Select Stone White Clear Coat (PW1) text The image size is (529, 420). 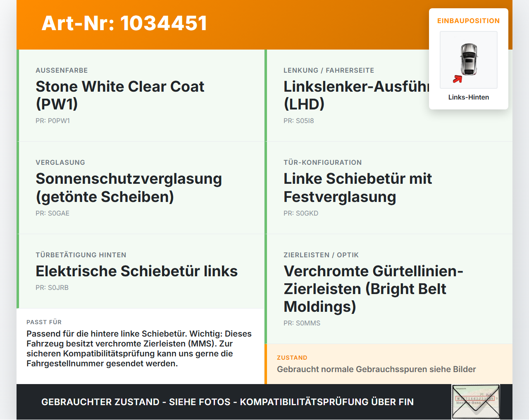tap(120, 95)
